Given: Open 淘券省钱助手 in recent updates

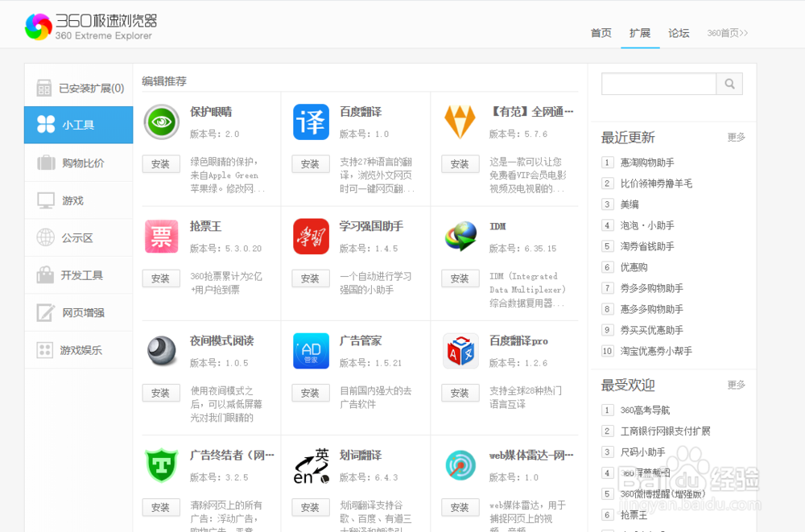Looking at the screenshot, I should pyautogui.click(x=647, y=246).
